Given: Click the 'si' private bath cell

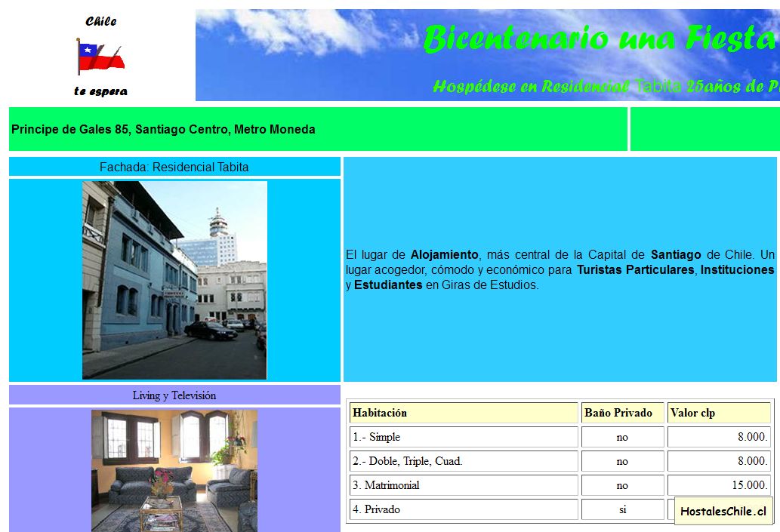Looking at the screenshot, I should click(x=622, y=509).
